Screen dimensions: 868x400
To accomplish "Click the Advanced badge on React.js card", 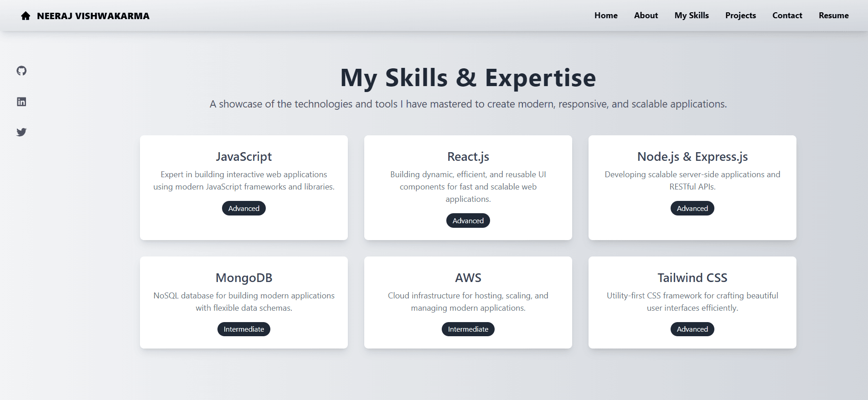I will pyautogui.click(x=468, y=221).
